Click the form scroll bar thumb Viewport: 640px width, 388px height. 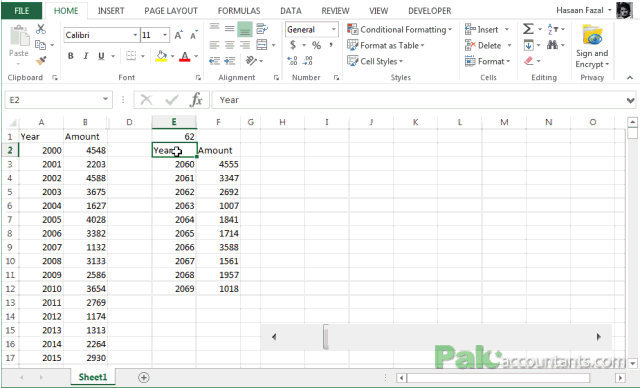(x=326, y=337)
